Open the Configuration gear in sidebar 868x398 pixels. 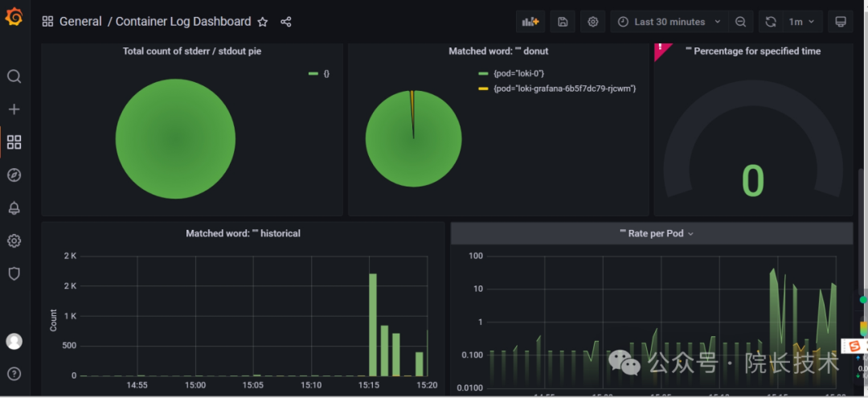point(14,240)
